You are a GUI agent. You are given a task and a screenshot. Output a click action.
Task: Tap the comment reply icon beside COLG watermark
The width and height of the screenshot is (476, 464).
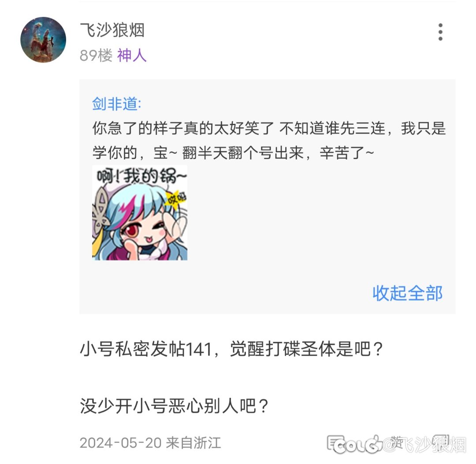[335, 443]
